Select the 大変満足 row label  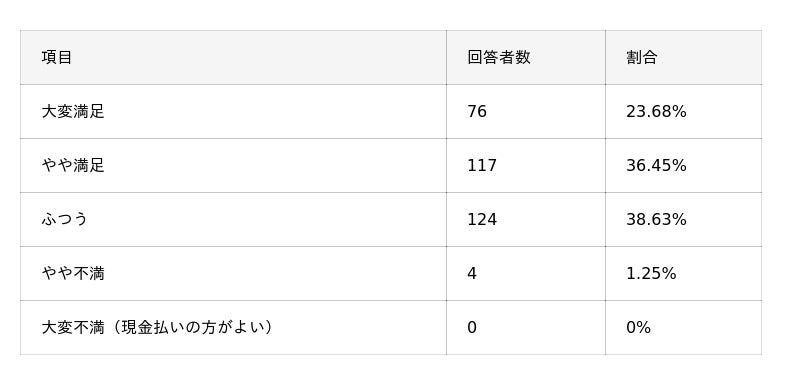(73, 112)
